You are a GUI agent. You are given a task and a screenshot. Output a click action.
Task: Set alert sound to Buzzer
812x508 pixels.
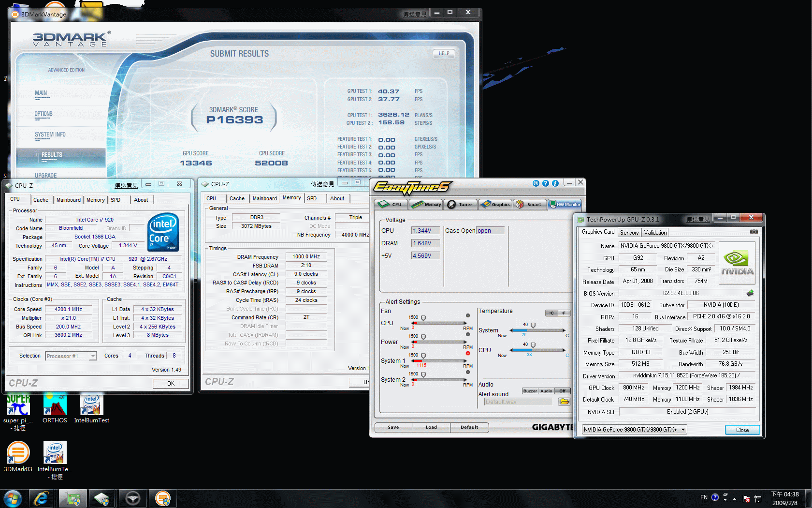[x=530, y=391]
